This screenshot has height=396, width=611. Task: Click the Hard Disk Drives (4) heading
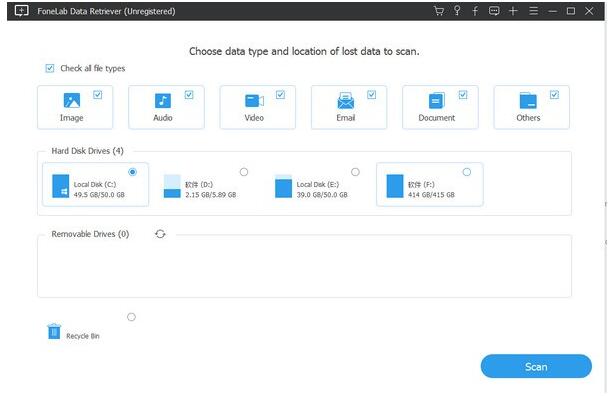[88, 151]
